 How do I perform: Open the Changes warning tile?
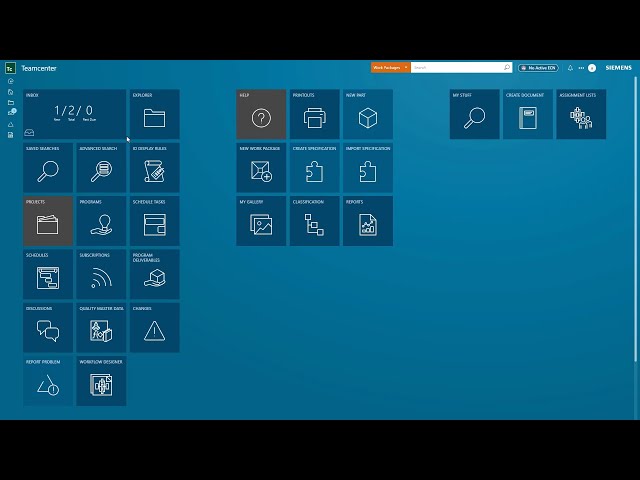tap(155, 328)
